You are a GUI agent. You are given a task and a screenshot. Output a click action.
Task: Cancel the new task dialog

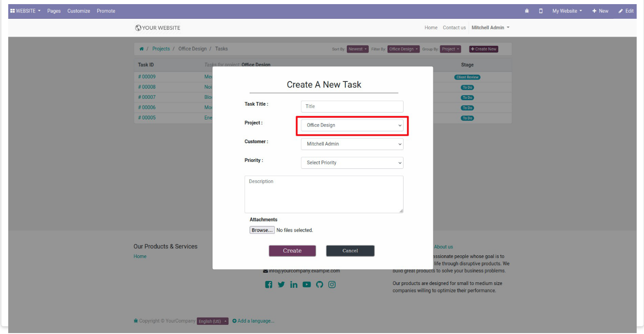(350, 251)
